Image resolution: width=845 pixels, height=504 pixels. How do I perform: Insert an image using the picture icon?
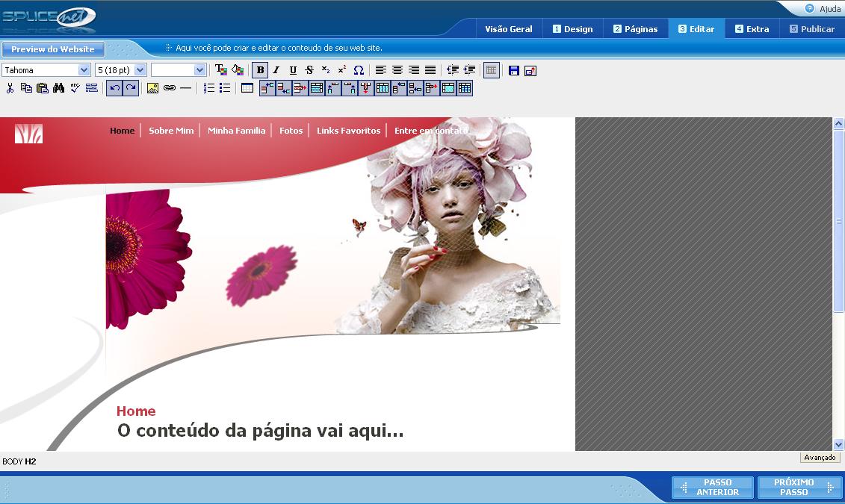(152, 88)
